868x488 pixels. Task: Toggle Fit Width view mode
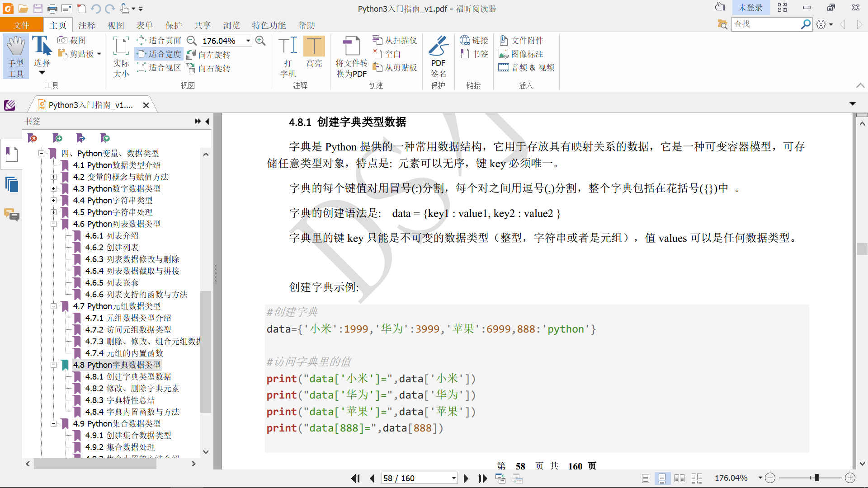pyautogui.click(x=160, y=54)
